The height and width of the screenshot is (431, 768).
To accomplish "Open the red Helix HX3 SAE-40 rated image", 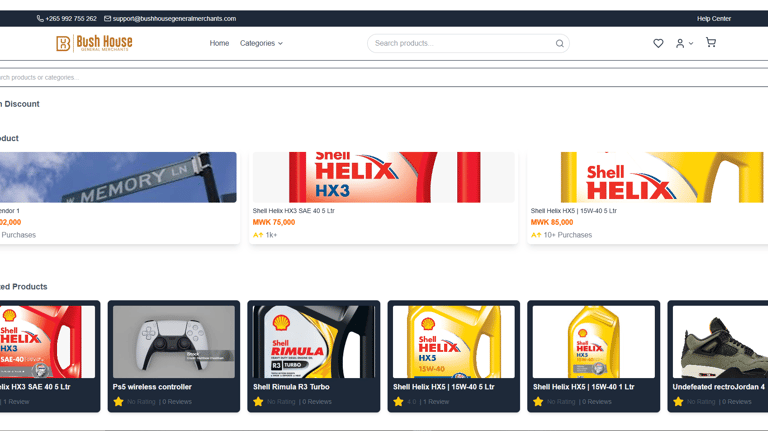I will coord(48,342).
